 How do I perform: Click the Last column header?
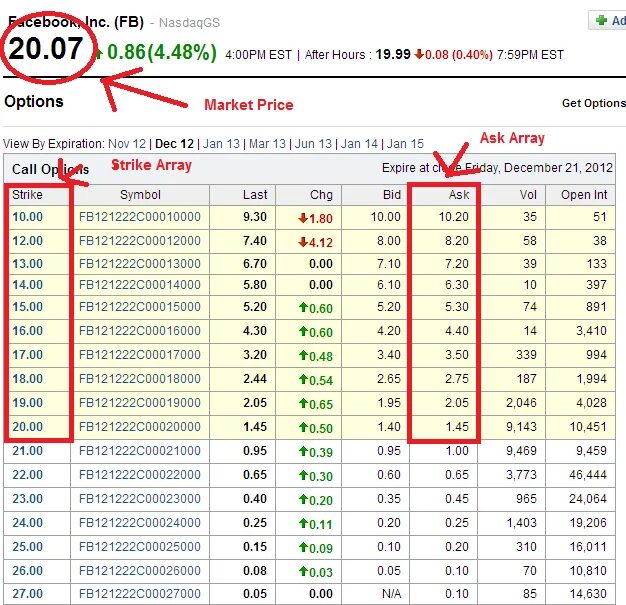255,195
